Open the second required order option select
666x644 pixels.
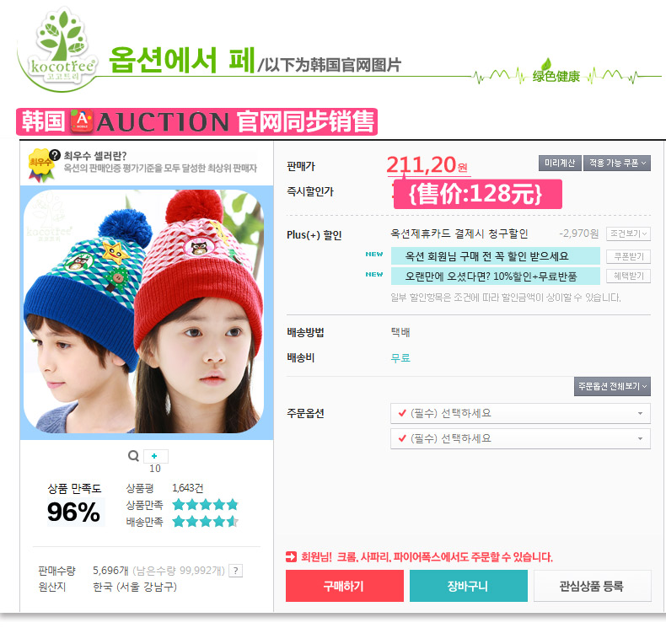[520, 439]
